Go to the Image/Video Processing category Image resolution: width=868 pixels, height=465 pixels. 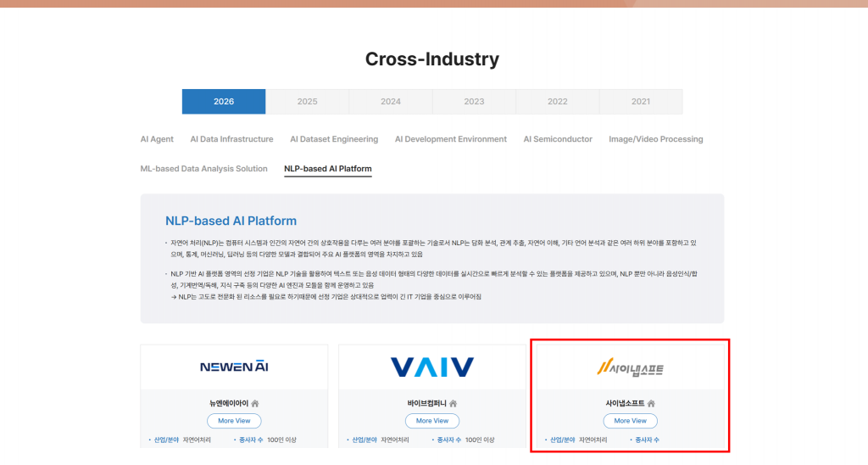(655, 139)
